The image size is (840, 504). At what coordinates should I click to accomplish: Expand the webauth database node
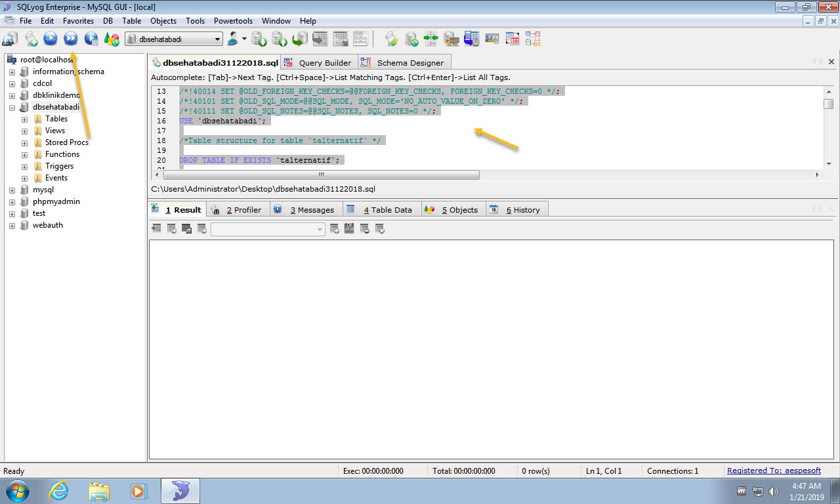pos(12,225)
